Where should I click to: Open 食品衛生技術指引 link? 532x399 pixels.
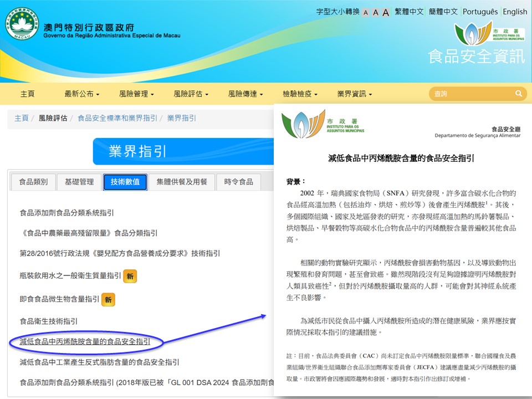pos(49,321)
